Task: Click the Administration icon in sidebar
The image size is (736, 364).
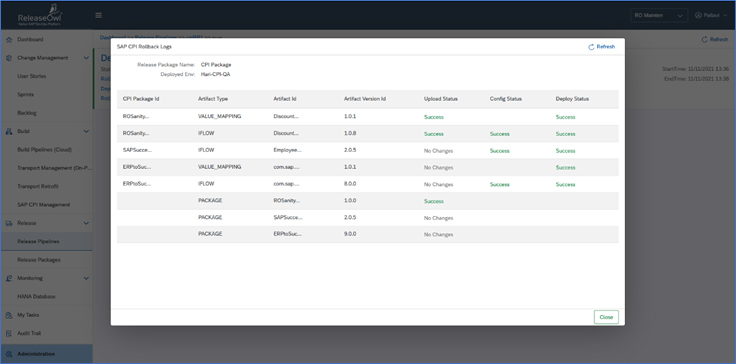Action: [9, 354]
